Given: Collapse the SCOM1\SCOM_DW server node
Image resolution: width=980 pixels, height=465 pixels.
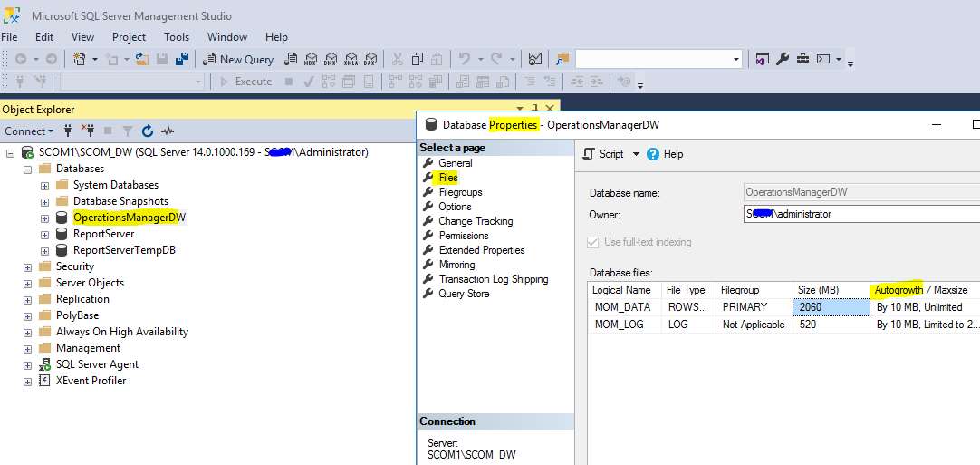Looking at the screenshot, I should click(x=10, y=152).
